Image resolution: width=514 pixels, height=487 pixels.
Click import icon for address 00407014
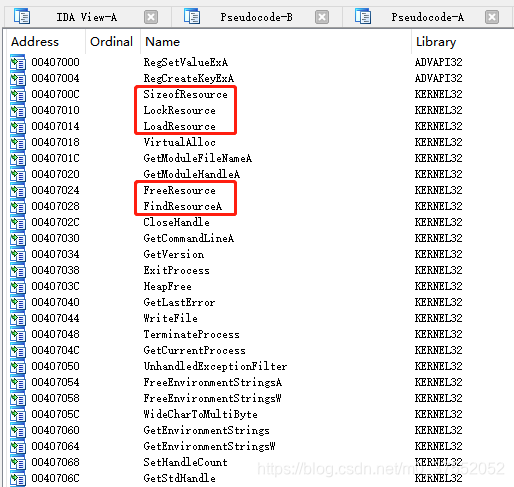[x=18, y=126]
